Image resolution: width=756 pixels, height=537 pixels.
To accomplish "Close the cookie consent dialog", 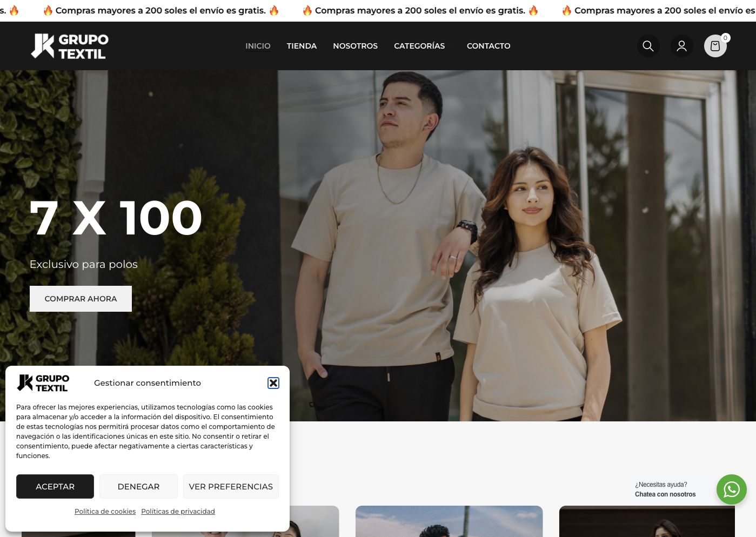I will [273, 383].
